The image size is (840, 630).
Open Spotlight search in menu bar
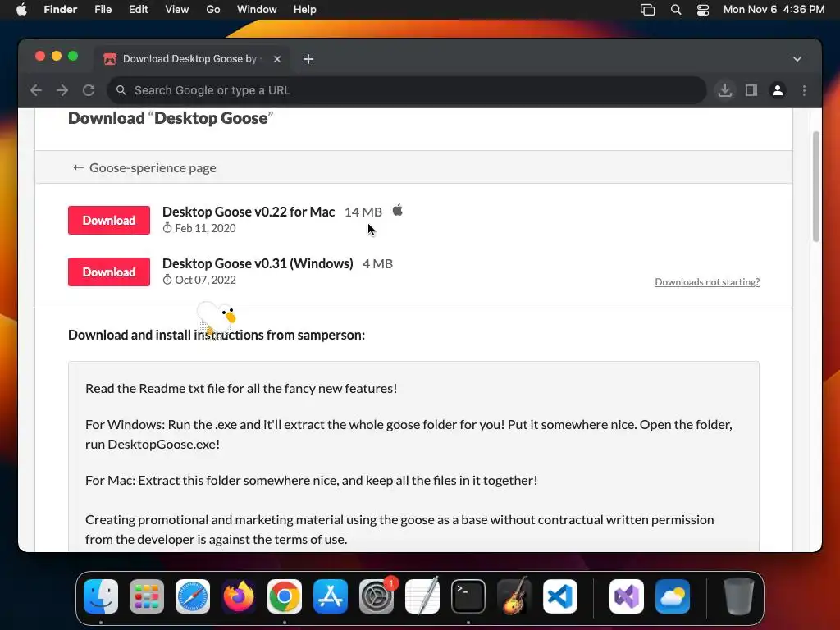(x=676, y=10)
